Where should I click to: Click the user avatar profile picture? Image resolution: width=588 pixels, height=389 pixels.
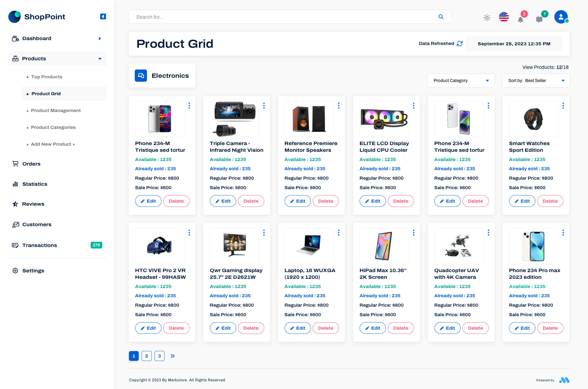click(561, 17)
